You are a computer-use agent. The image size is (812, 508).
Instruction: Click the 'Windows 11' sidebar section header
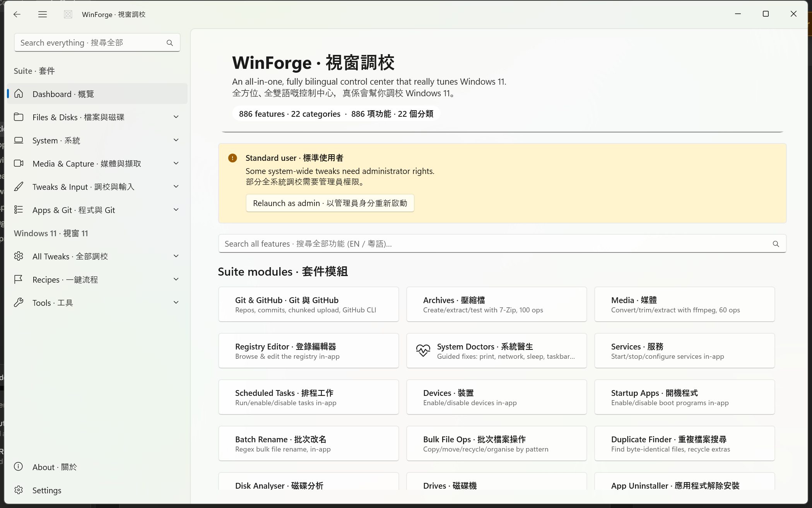(51, 234)
